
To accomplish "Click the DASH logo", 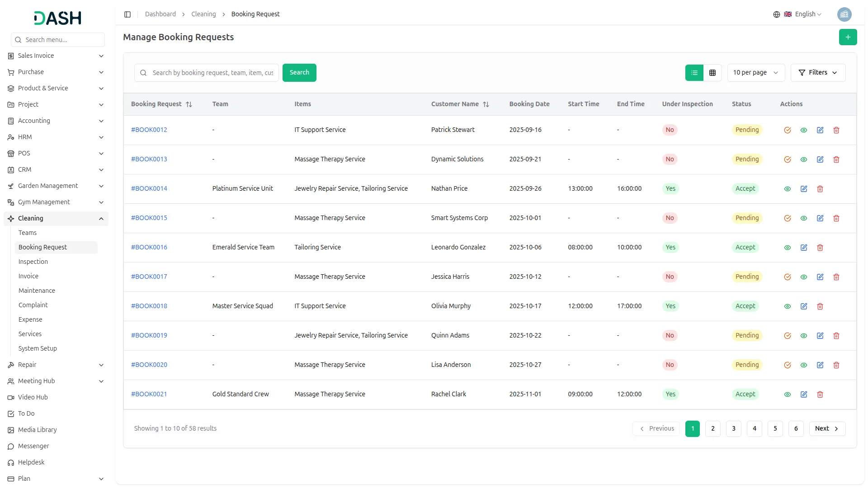I will point(57,18).
